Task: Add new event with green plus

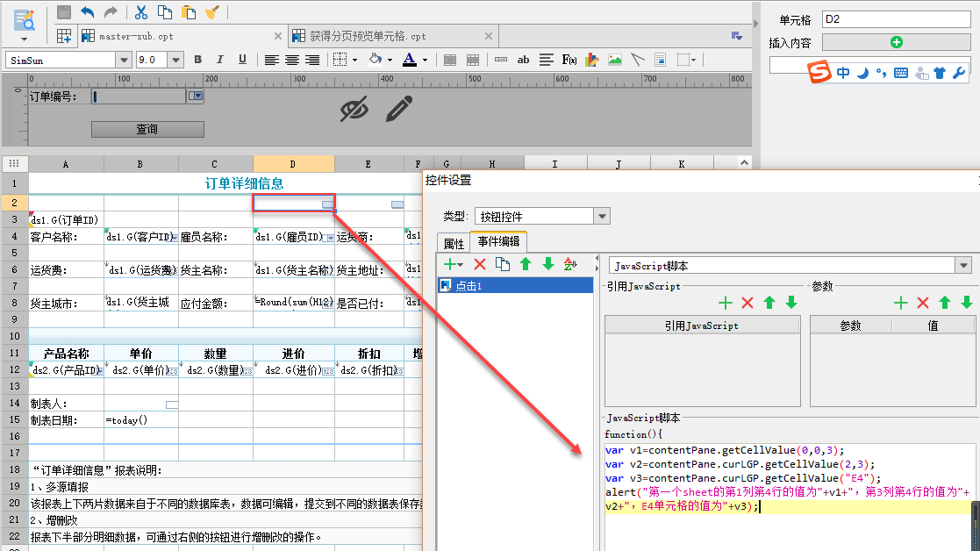Action: (x=453, y=264)
